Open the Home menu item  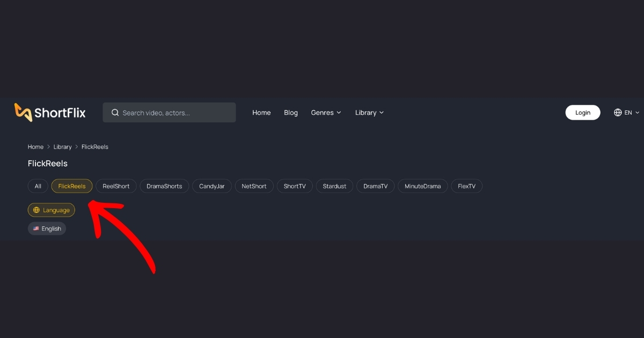pos(261,112)
